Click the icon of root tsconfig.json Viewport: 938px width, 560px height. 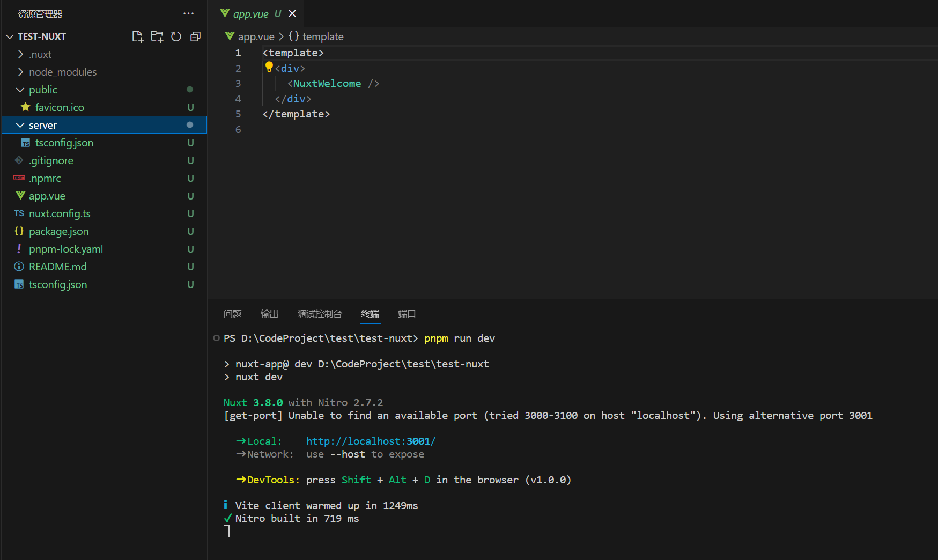coord(19,284)
